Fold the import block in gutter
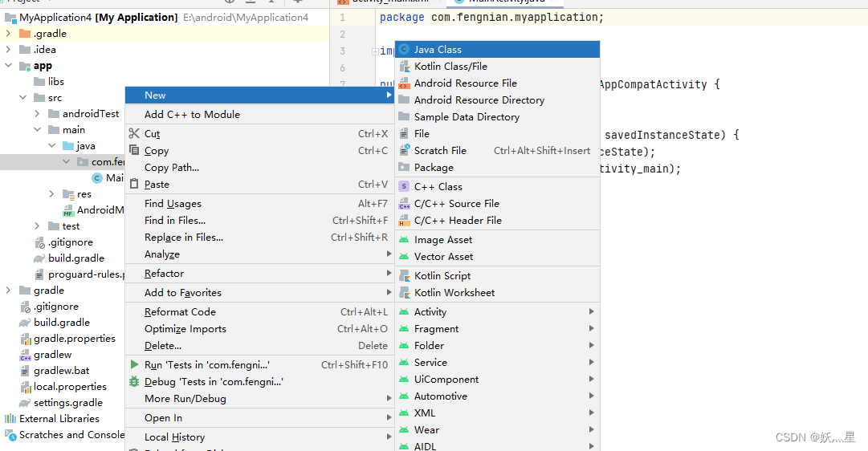 (x=375, y=51)
